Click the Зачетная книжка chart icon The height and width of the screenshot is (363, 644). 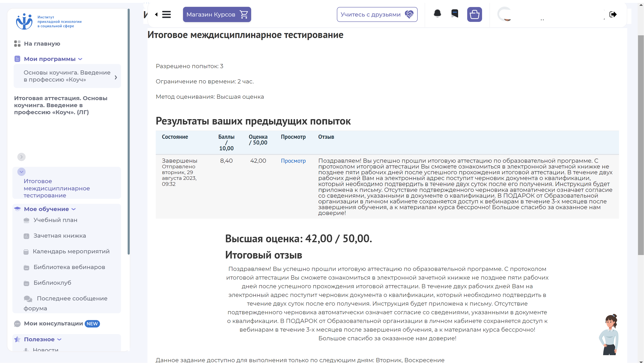point(26,236)
